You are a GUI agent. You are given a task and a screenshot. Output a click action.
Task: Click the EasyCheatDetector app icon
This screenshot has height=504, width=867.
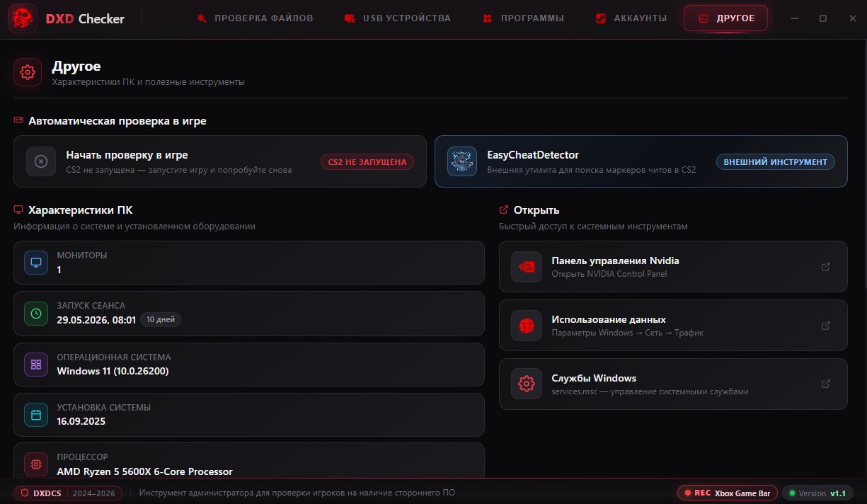(x=462, y=161)
